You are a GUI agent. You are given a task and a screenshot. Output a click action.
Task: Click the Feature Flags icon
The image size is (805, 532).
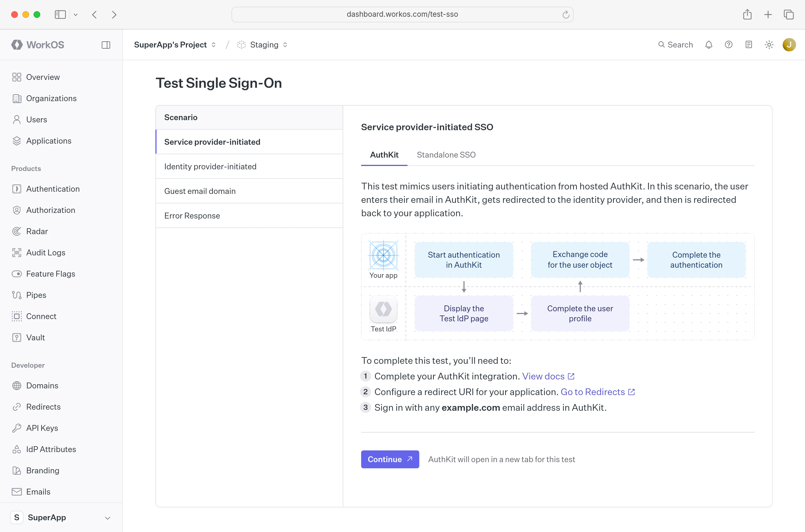[x=16, y=274]
